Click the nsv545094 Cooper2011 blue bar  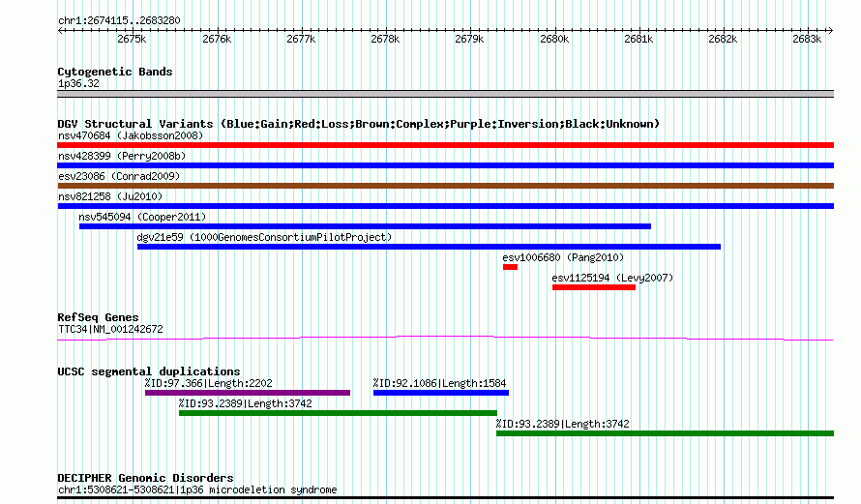tap(365, 226)
